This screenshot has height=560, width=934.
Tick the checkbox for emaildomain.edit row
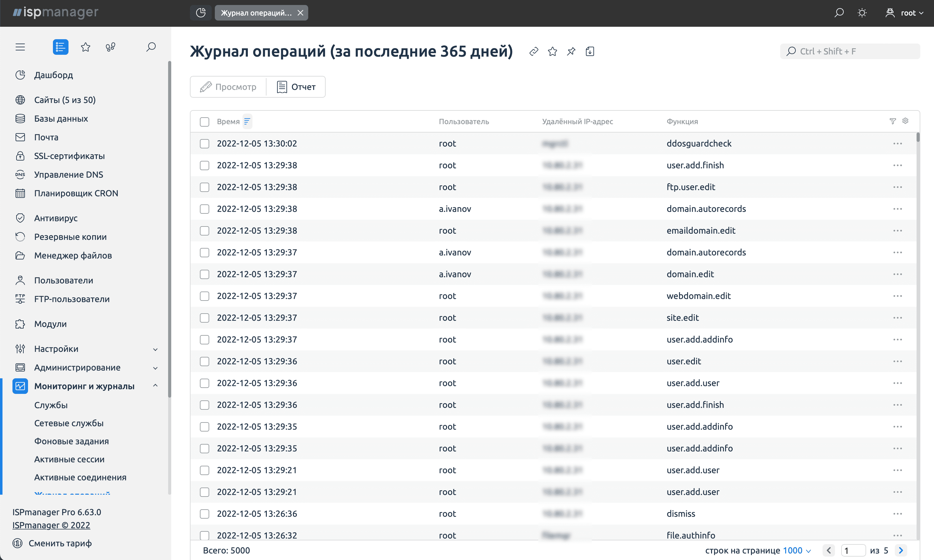(204, 231)
